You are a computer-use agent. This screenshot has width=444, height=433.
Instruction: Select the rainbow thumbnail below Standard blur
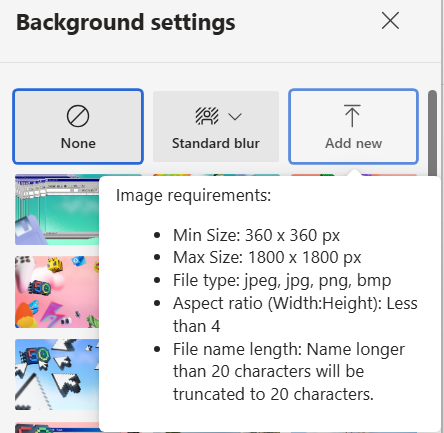click(216, 175)
